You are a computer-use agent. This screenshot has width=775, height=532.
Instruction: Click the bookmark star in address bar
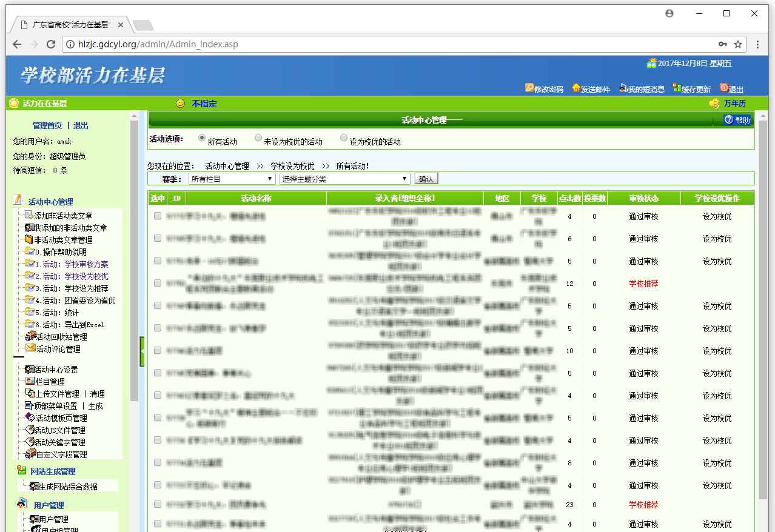pyautogui.click(x=738, y=44)
